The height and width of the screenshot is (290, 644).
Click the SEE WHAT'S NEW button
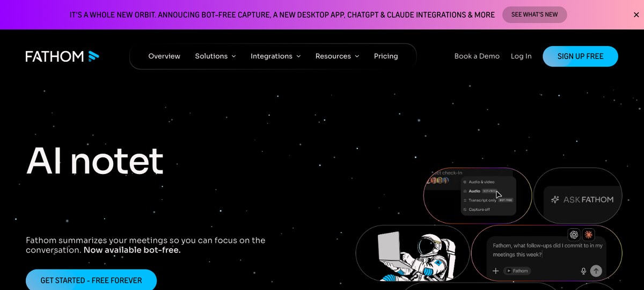(535, 15)
